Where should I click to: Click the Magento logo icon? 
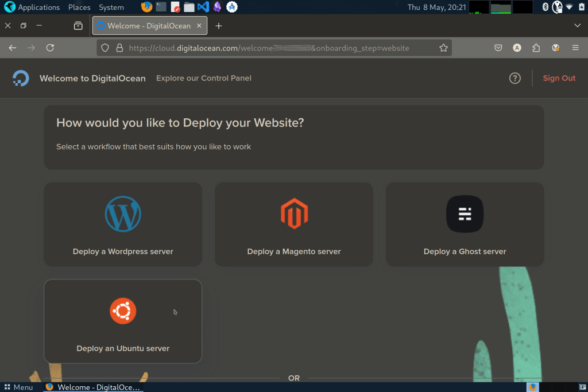pyautogui.click(x=295, y=214)
